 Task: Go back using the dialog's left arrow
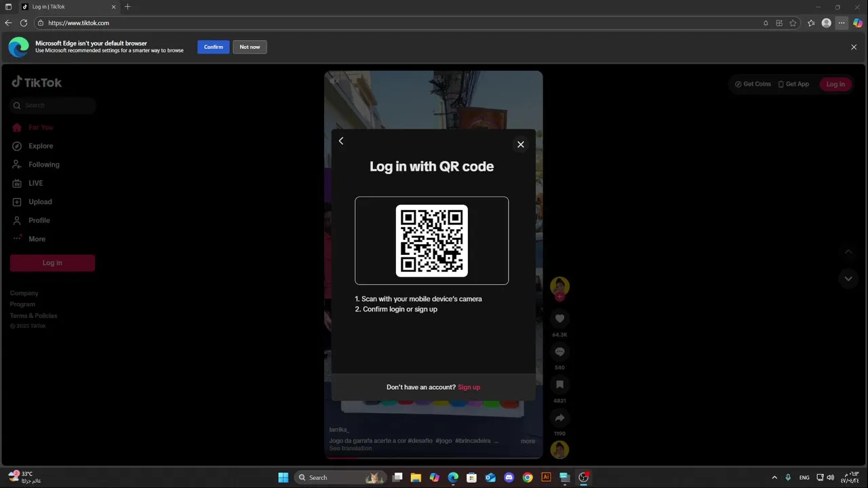[x=341, y=141]
